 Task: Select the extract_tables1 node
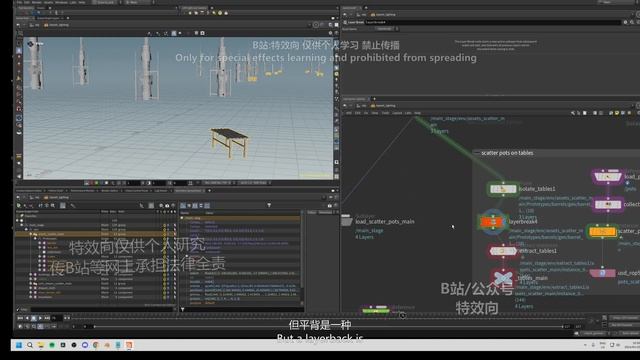[x=503, y=251]
